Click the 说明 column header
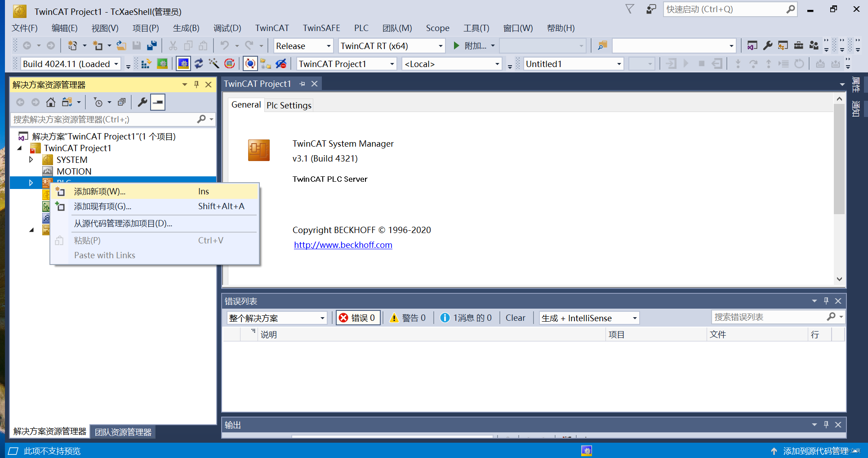The image size is (868, 458). 432,334
